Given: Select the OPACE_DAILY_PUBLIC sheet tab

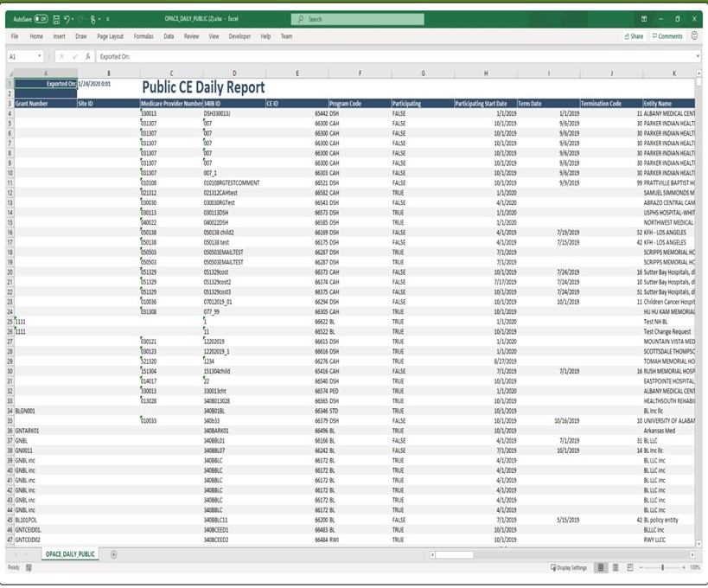Looking at the screenshot, I should [x=70, y=554].
